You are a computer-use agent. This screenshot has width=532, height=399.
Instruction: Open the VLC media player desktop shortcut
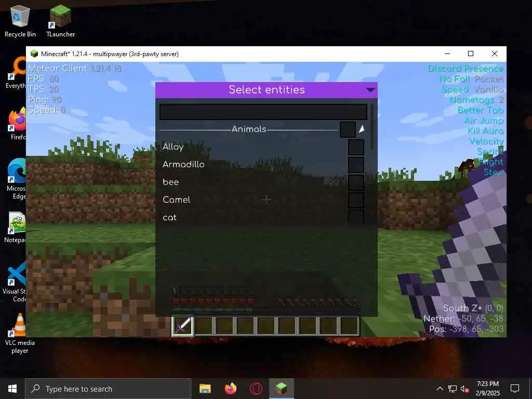coord(20,334)
